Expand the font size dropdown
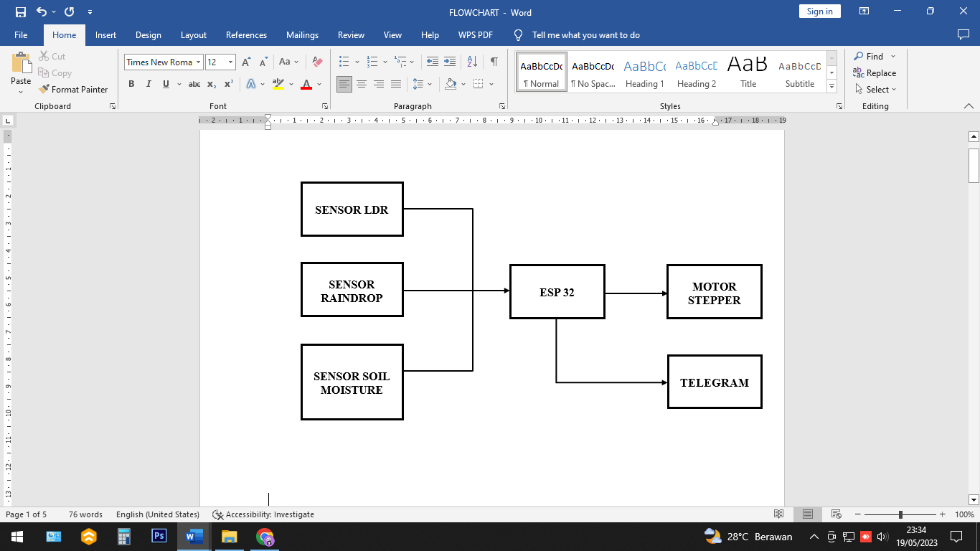 pyautogui.click(x=230, y=62)
